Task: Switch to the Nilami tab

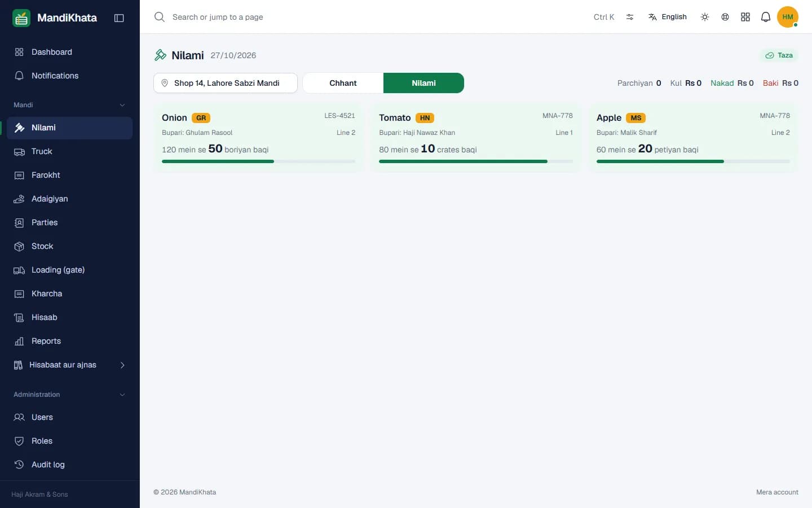Action: pos(423,83)
